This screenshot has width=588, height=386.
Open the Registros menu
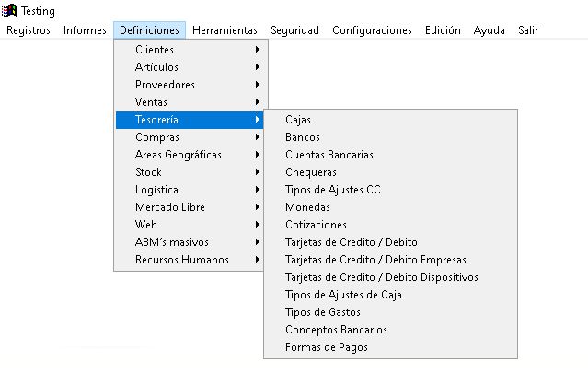(x=29, y=30)
